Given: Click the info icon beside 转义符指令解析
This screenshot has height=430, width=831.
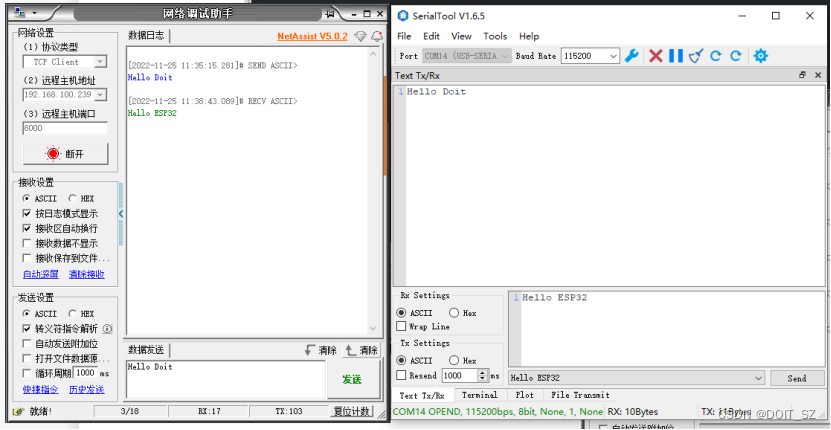Looking at the screenshot, I should click(x=107, y=329).
